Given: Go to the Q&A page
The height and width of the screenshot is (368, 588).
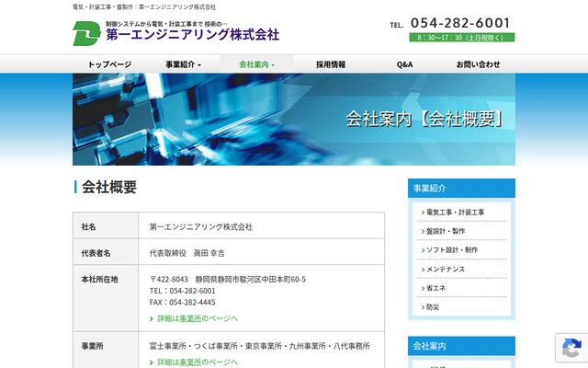Looking at the screenshot, I should coord(404,64).
